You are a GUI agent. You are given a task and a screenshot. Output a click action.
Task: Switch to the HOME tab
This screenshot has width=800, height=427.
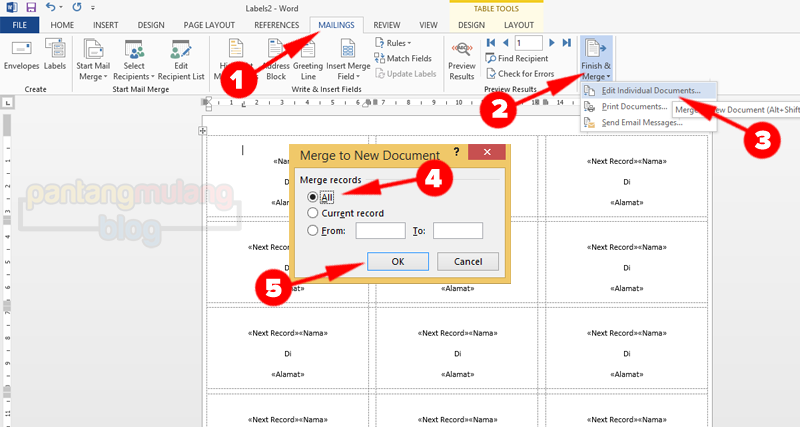pos(62,24)
